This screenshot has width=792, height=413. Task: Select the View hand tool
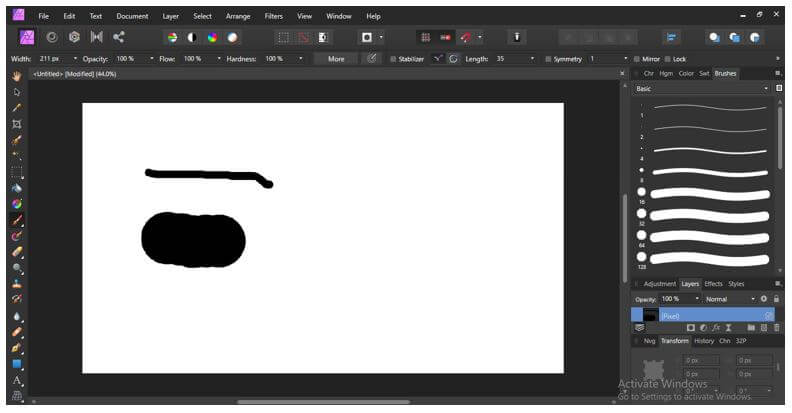coord(17,77)
